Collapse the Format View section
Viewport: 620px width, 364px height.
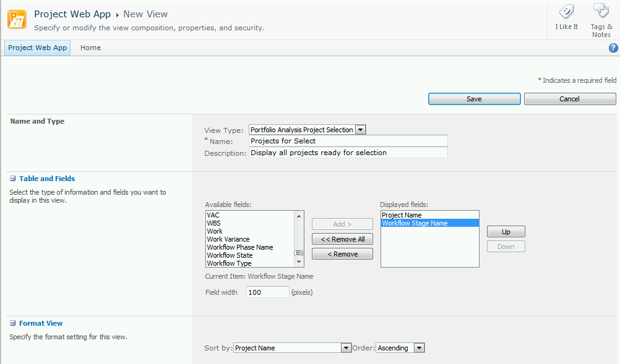coord(12,323)
